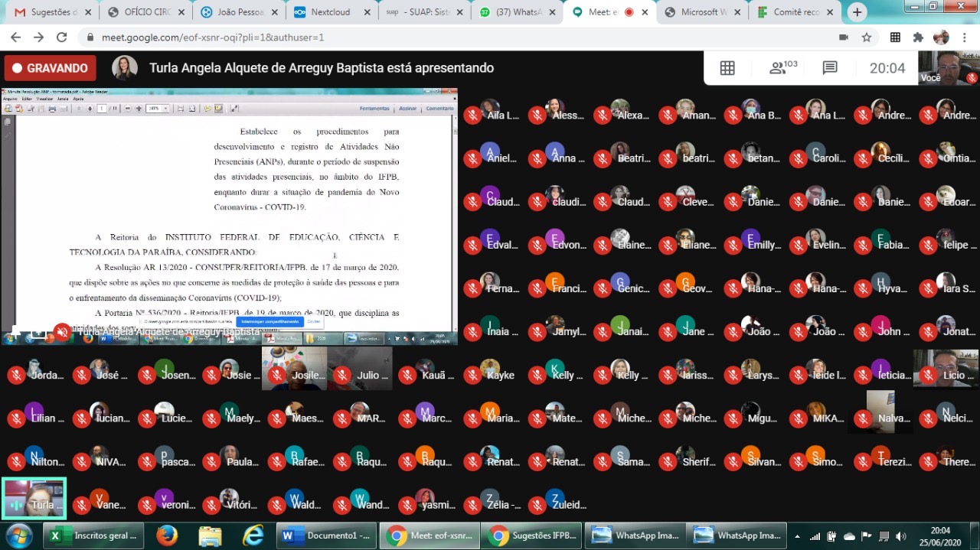Open the chat panel in Google Meet
980x550 pixels.
coord(830,67)
